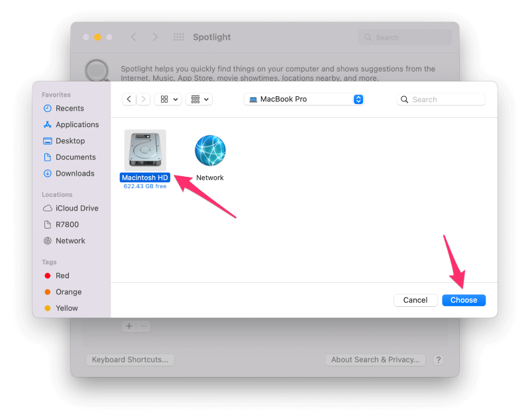The image size is (530, 420).
Task: Open the icon view options dropdown
Action: point(168,99)
